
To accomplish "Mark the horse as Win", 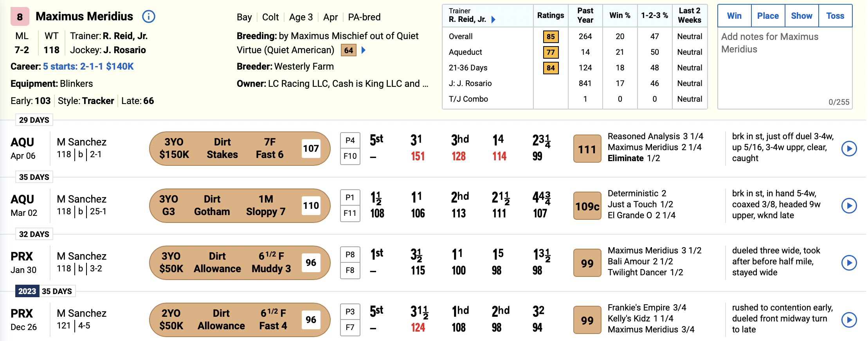I will point(734,16).
